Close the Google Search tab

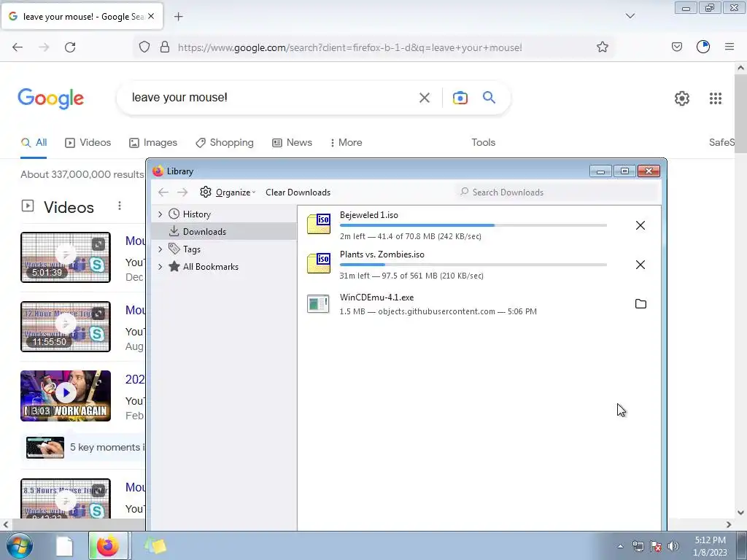(x=151, y=16)
